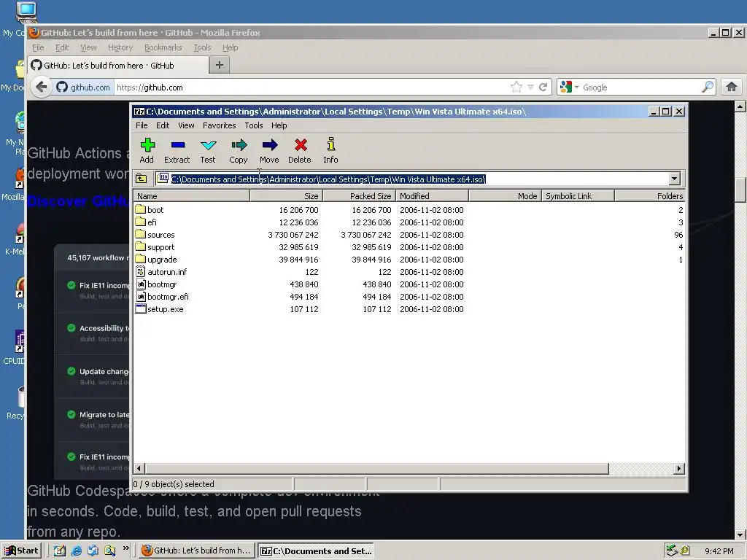This screenshot has width=747, height=560.
Task: Click the Firefox search magnifier icon
Action: click(708, 87)
